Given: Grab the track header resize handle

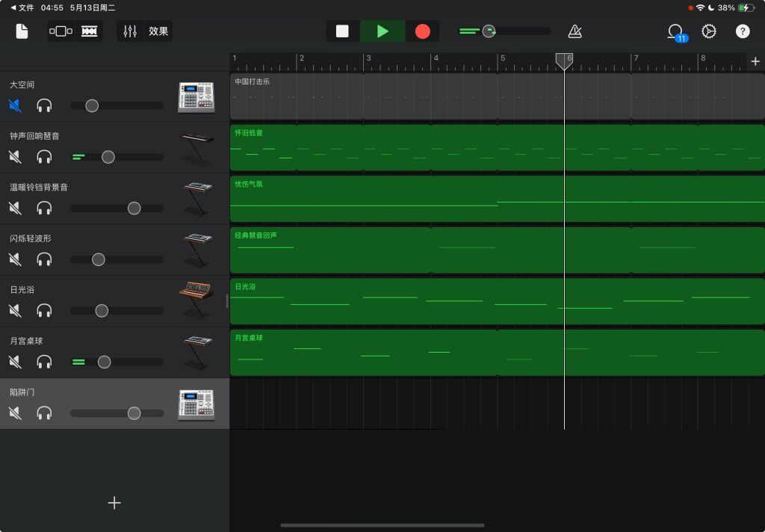Looking at the screenshot, I should (x=227, y=301).
